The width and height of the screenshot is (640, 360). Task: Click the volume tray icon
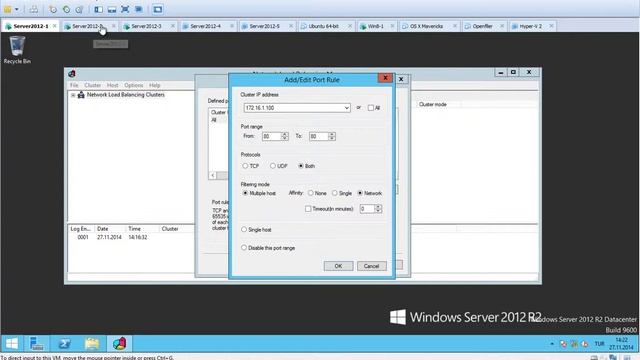tap(584, 344)
